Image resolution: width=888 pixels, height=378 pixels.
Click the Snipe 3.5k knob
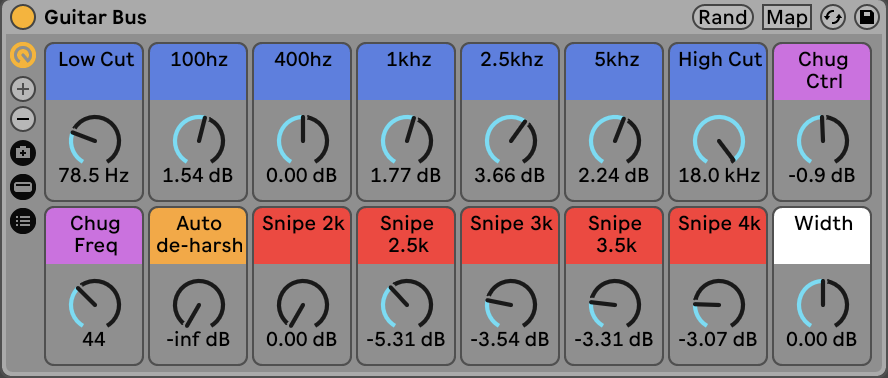(615, 304)
